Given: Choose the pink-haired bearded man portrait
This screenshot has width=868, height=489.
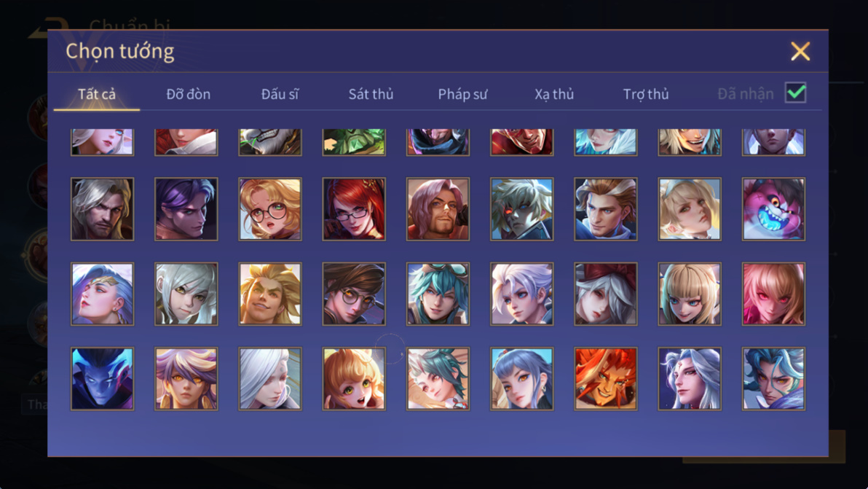Looking at the screenshot, I should pos(438,208).
